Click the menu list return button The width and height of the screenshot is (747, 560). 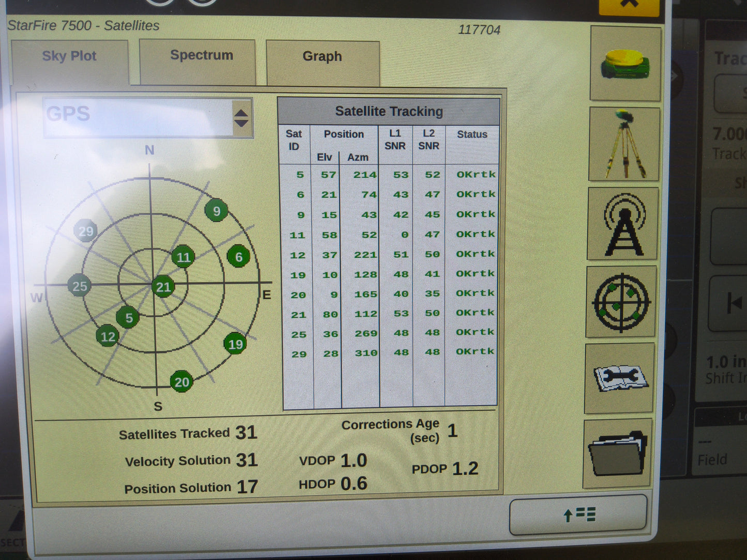578,515
